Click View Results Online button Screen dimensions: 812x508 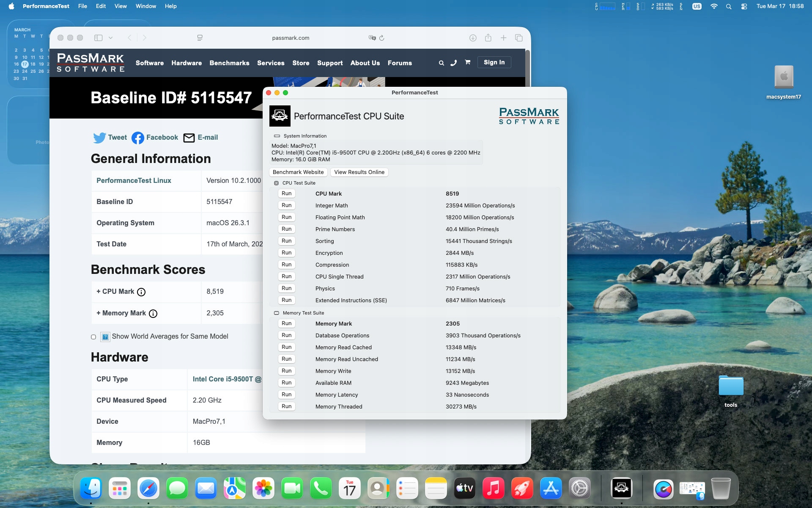(359, 172)
